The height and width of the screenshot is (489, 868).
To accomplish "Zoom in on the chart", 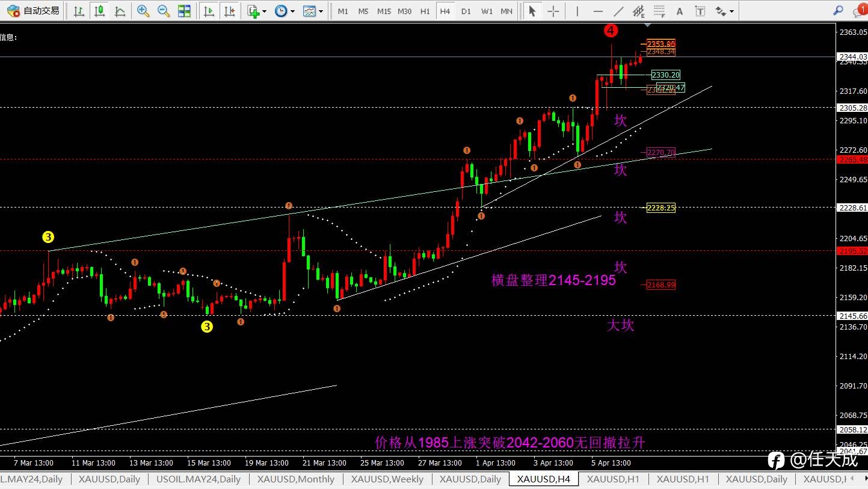I will click(x=143, y=11).
